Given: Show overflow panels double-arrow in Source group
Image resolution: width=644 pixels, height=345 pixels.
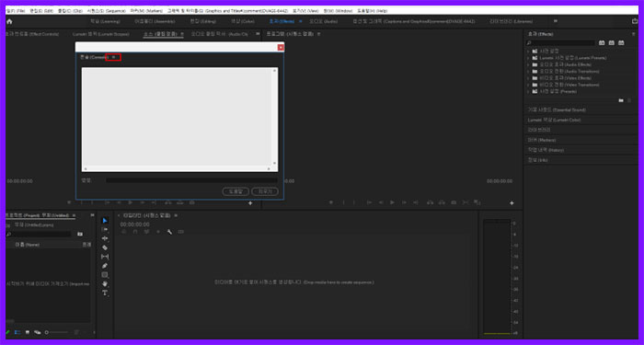Looking at the screenshot, I should 258,34.
